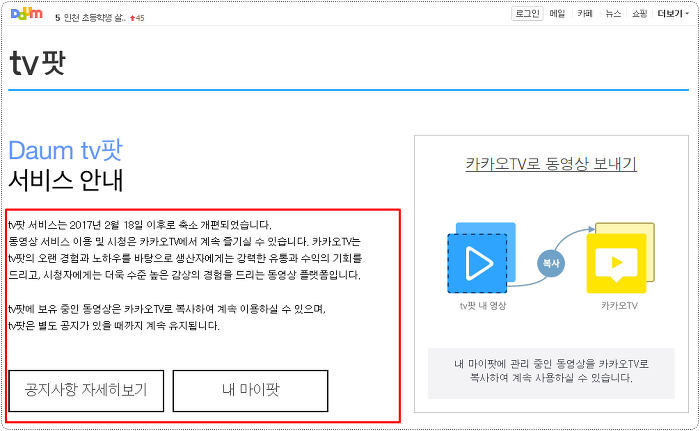Open the 뉴스 menu link
The image size is (700, 431).
click(613, 13)
